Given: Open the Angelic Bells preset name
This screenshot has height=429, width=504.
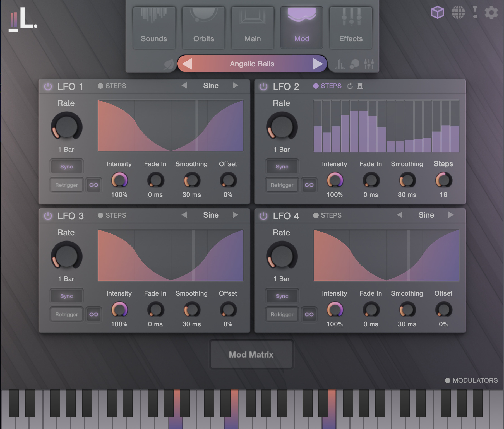Looking at the screenshot, I should pyautogui.click(x=252, y=64).
